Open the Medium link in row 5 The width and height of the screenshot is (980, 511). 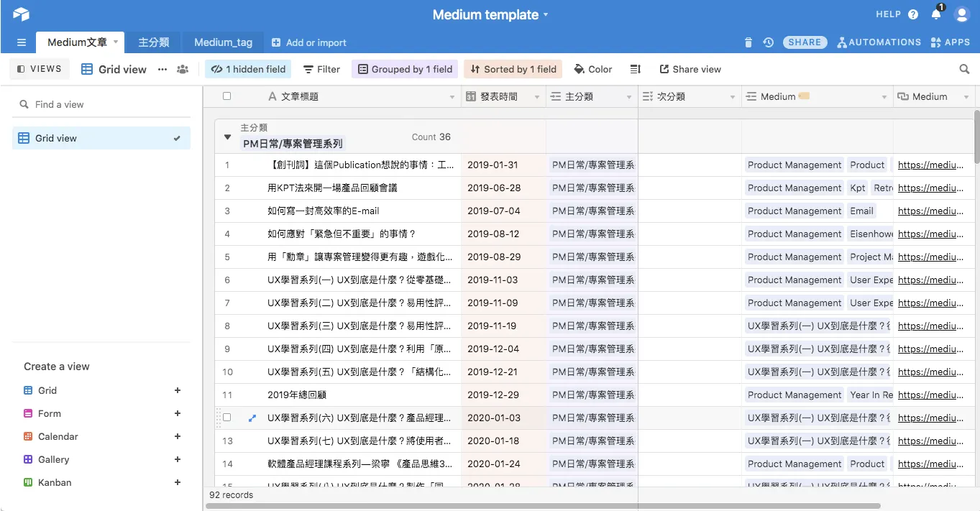930,257
